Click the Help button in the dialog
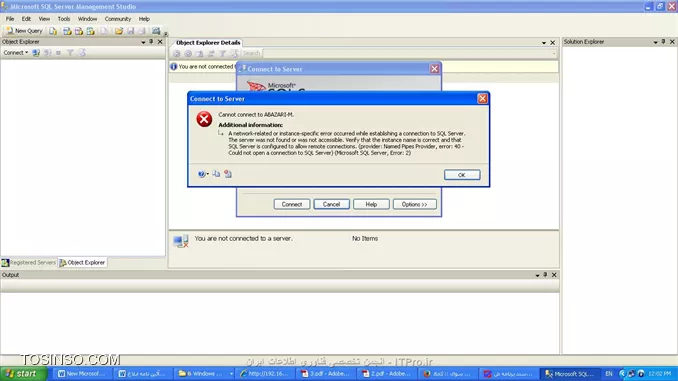The image size is (678, 381). pos(371,204)
